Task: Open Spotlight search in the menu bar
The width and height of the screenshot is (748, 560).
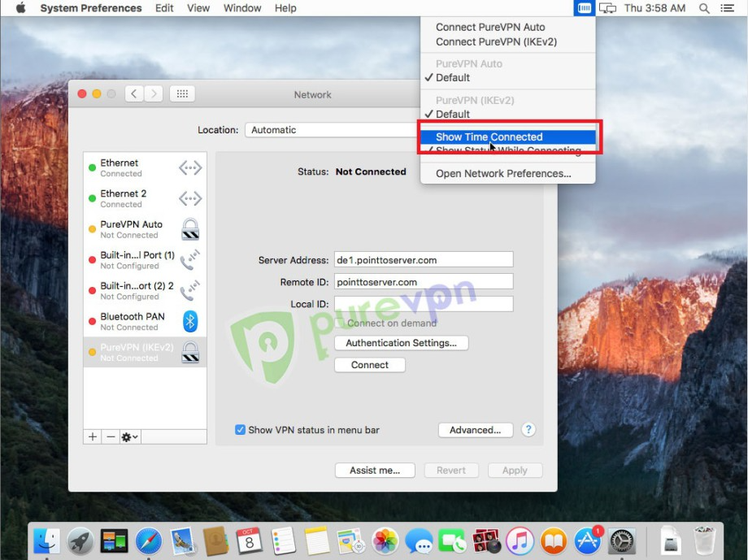Action: coord(703,8)
